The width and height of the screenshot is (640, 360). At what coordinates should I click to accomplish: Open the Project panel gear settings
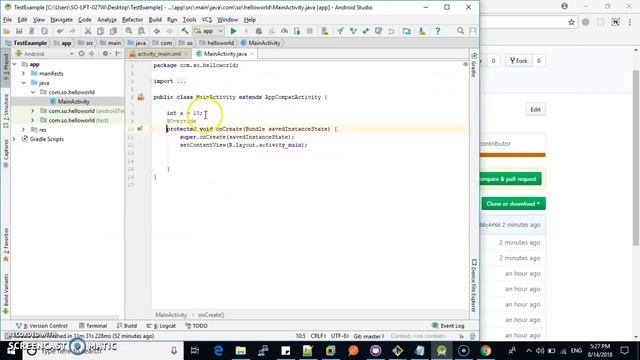pyautogui.click(x=105, y=54)
